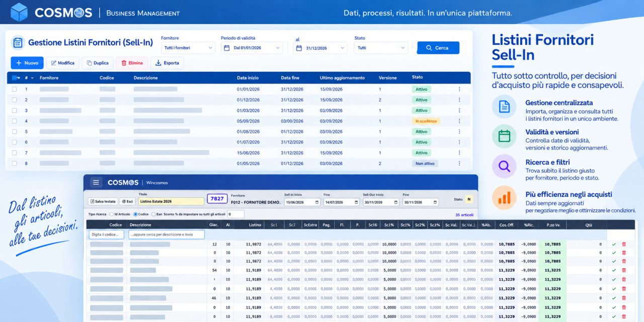Sort the table by the Data inizio column header
Screen dimensions: 644x322
pyautogui.click(x=248, y=78)
